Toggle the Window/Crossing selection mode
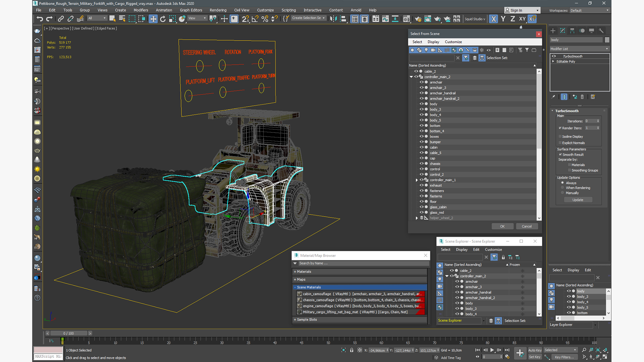Viewport: 644px width, 362px height. [142, 19]
